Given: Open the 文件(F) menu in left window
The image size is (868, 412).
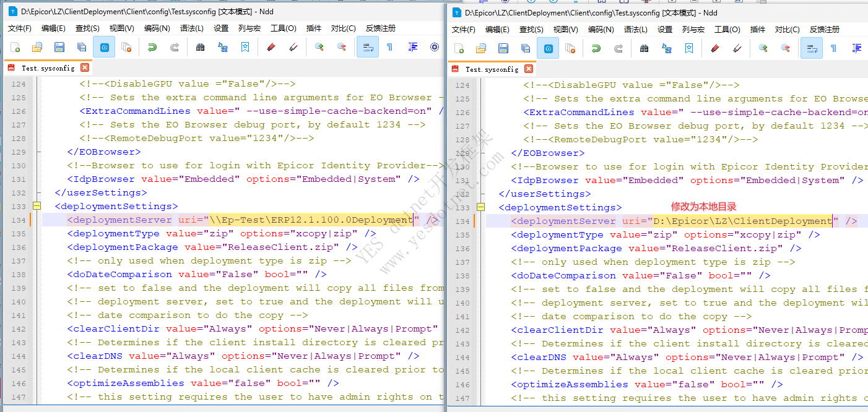Looking at the screenshot, I should tap(19, 28).
